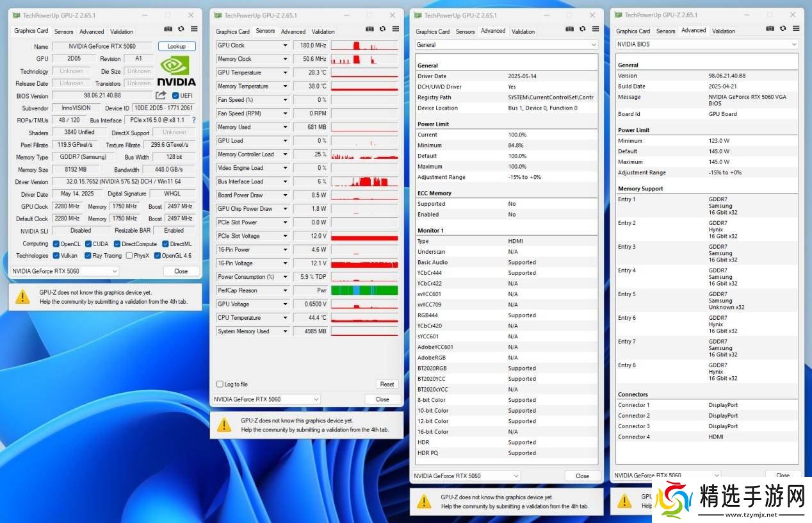This screenshot has width=812, height=523.
Task: Click the GPU Name field
Action: click(102, 46)
